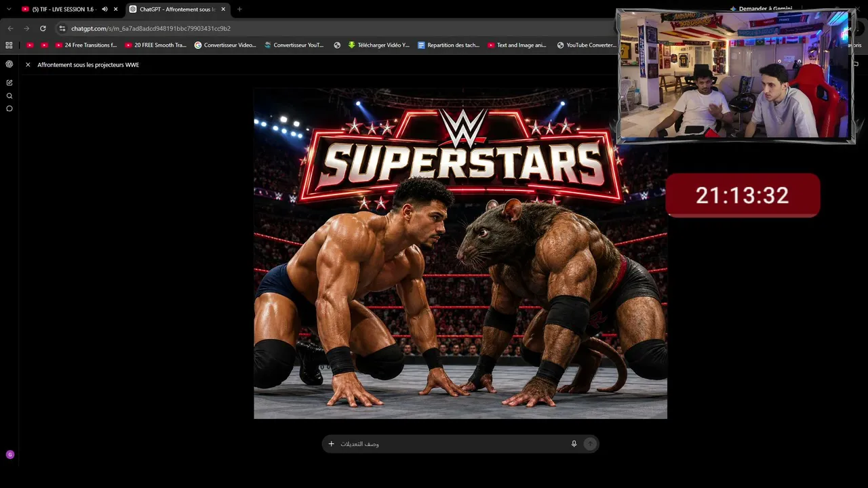The width and height of the screenshot is (868, 488).
Task: Open chat search with the magnifier icon
Action: click(x=9, y=96)
